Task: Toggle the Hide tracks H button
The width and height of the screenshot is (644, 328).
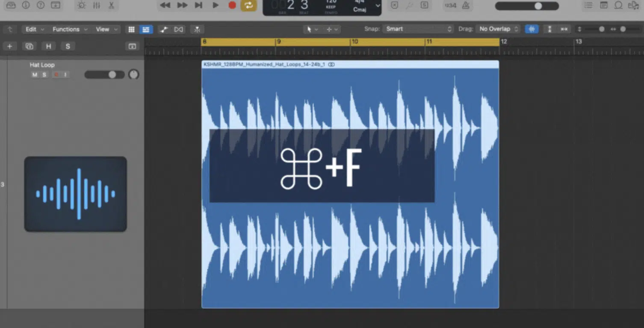Action: tap(48, 46)
